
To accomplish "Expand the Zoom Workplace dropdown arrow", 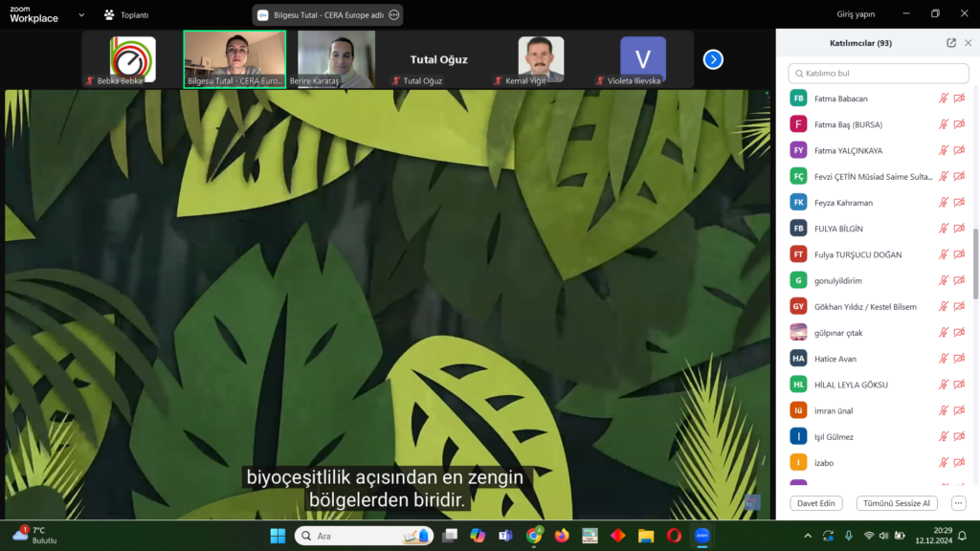I will pyautogui.click(x=80, y=15).
